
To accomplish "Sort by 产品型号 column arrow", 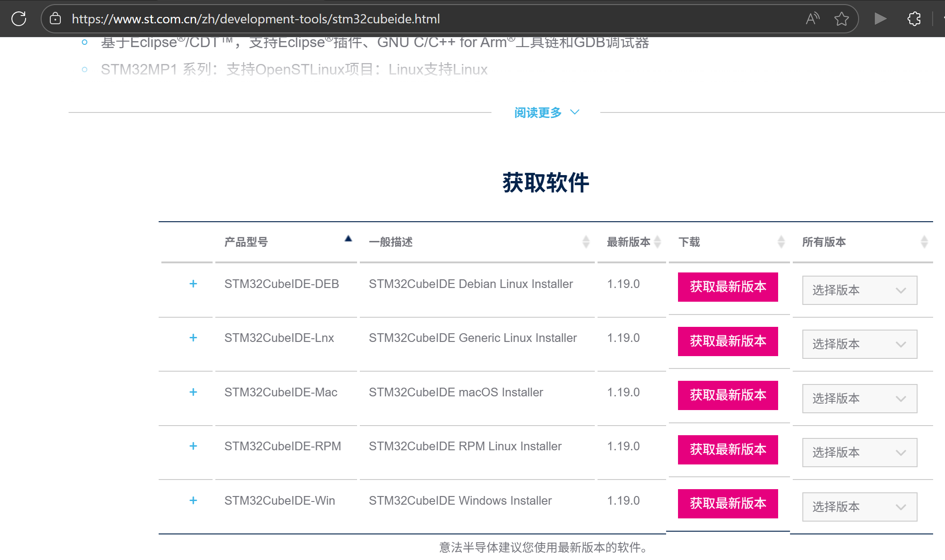I will (x=348, y=239).
